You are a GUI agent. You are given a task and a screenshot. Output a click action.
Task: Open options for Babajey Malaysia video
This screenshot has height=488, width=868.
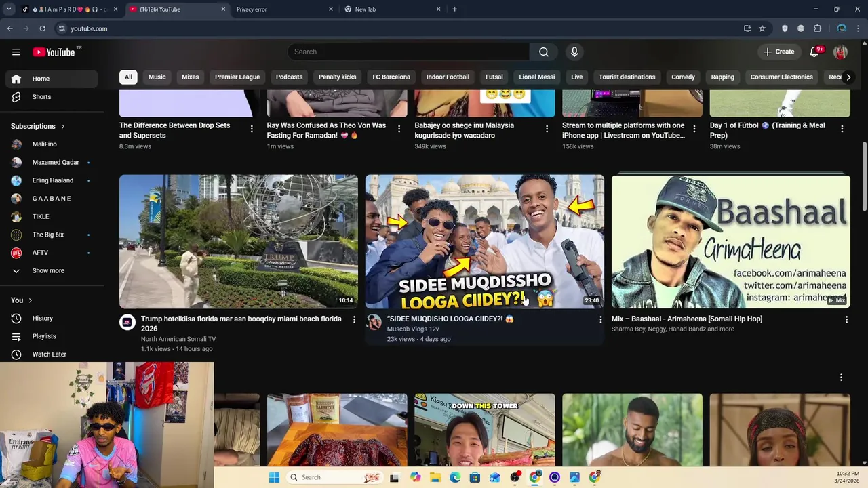(x=547, y=129)
